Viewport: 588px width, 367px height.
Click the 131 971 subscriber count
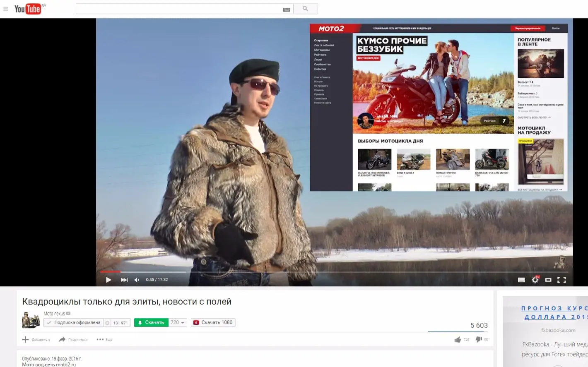[x=120, y=323]
